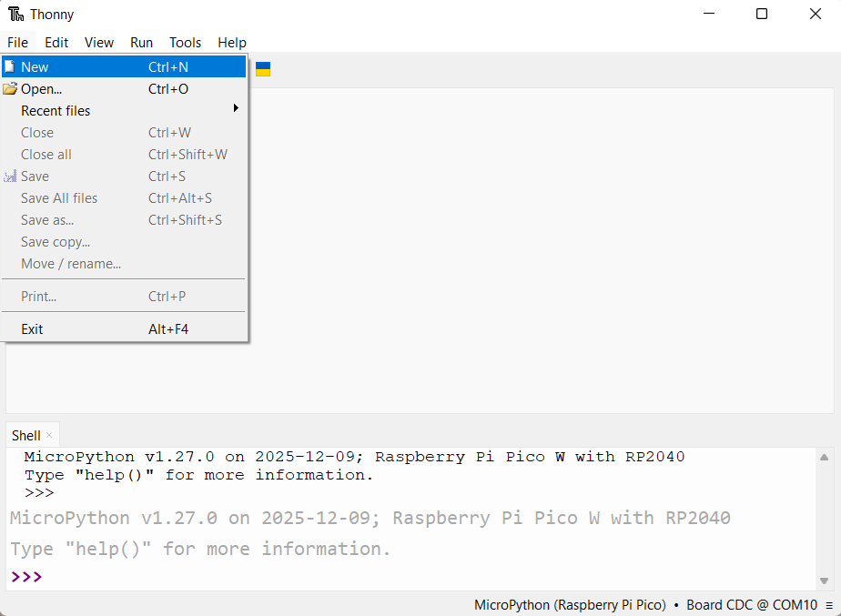Click the New file icon in menu
Screen dimensions: 841x616
coord(10,67)
